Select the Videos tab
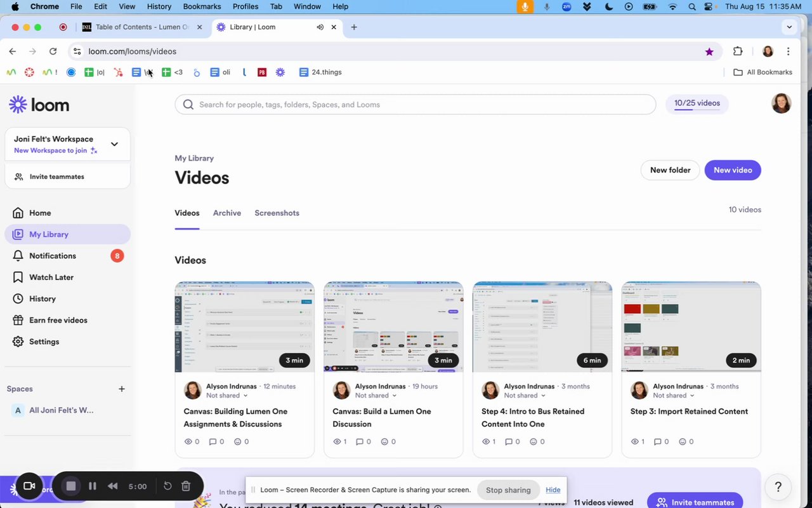The image size is (812, 508). point(187,213)
